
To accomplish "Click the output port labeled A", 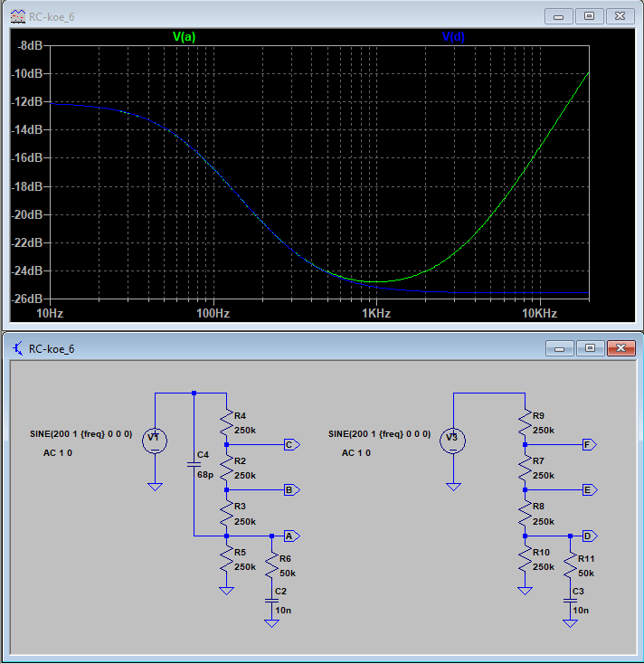I will (x=290, y=536).
